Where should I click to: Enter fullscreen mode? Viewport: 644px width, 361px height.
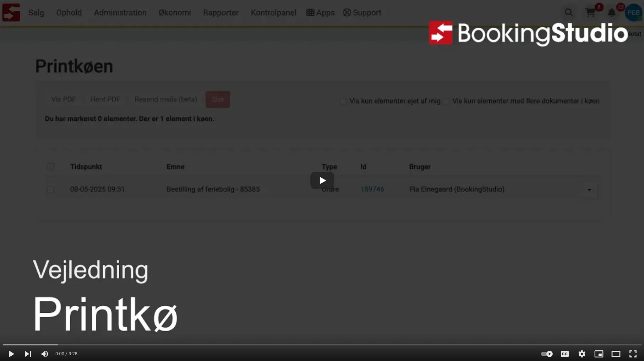tap(633, 354)
